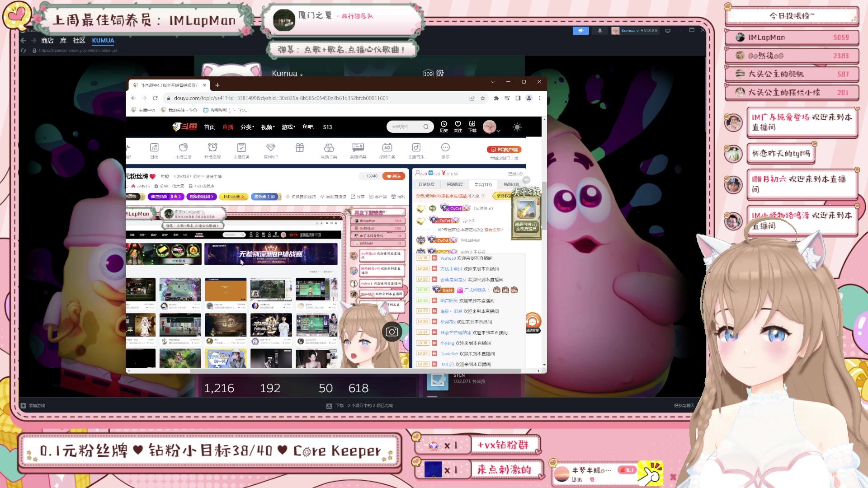
Task: Open Steam 商店 store tab
Action: (47, 41)
